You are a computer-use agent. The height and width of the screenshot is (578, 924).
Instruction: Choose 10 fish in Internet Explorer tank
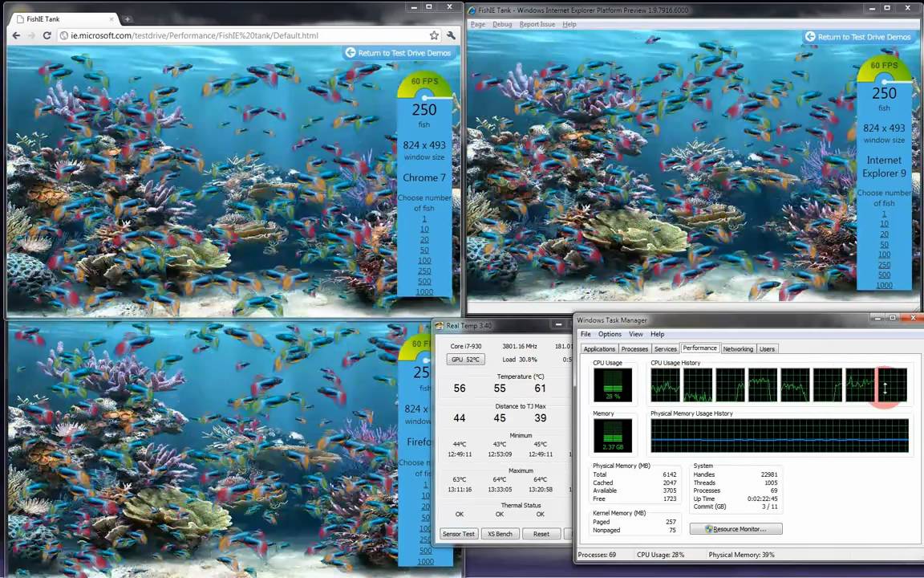coord(884,224)
